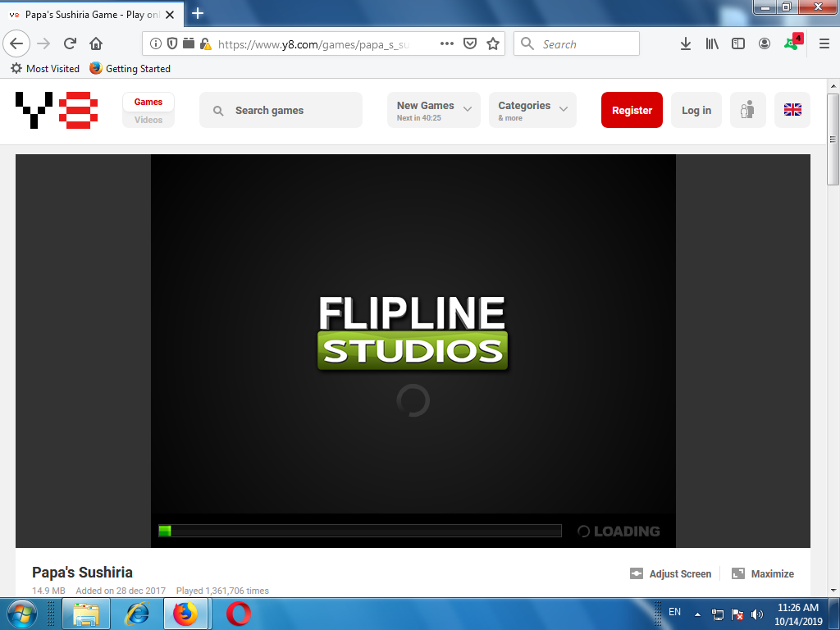Change language with the UK flag
The height and width of the screenshot is (630, 840).
(x=792, y=110)
